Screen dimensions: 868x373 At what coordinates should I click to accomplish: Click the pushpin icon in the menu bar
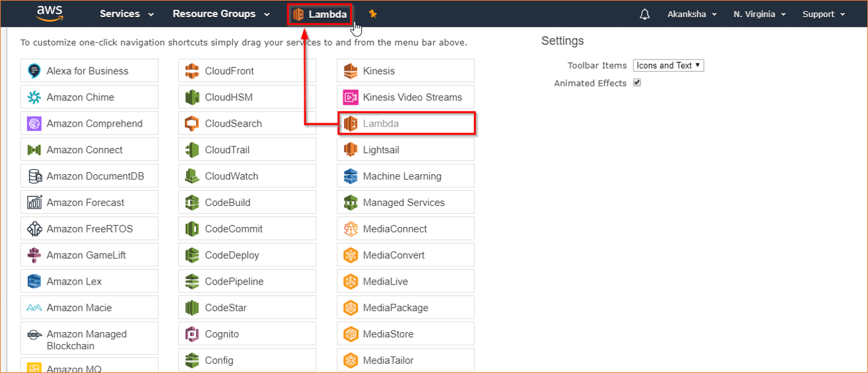[373, 14]
